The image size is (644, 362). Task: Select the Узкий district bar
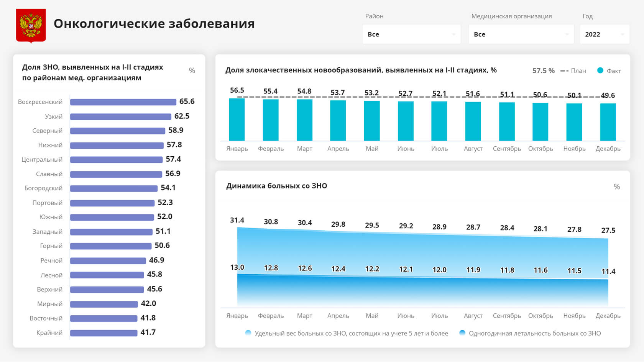pos(121,116)
